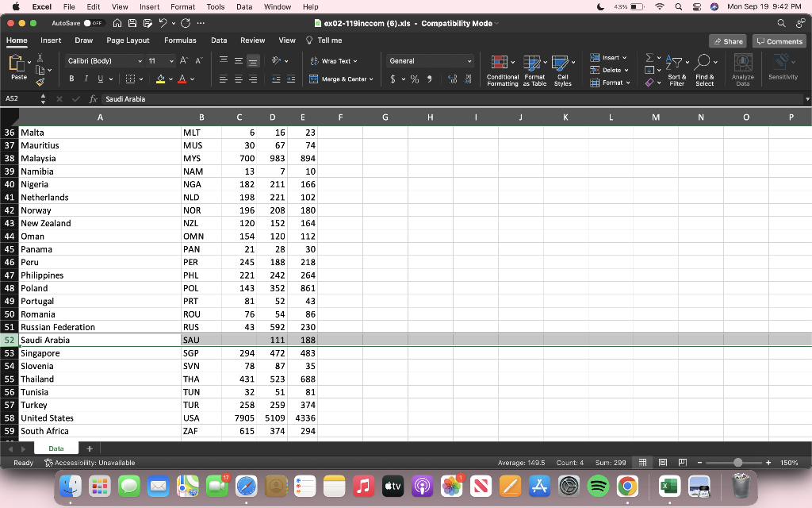
Task: Expand the Borders dropdown arrow
Action: tap(141, 79)
